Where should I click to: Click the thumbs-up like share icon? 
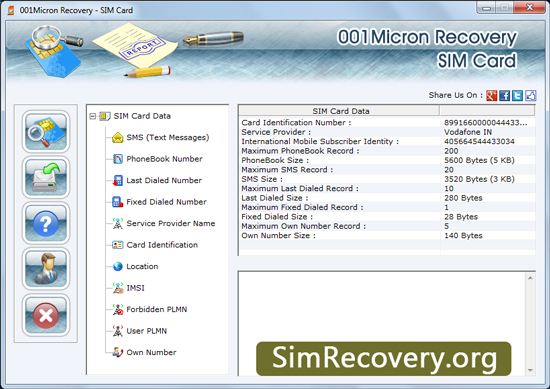[530, 95]
